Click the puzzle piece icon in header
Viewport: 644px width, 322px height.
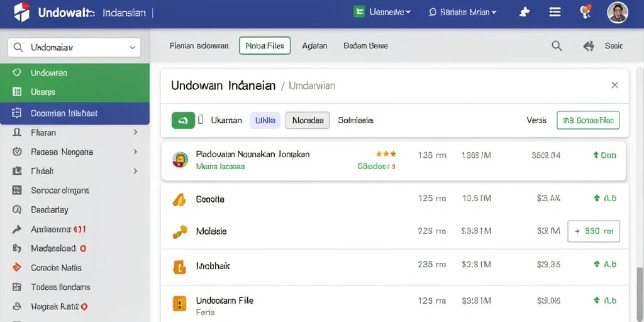coord(525,13)
